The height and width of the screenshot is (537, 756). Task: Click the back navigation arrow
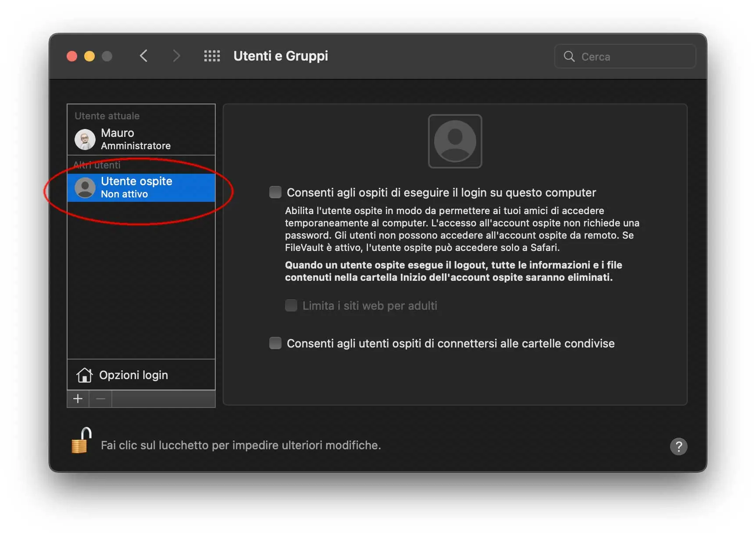click(143, 56)
